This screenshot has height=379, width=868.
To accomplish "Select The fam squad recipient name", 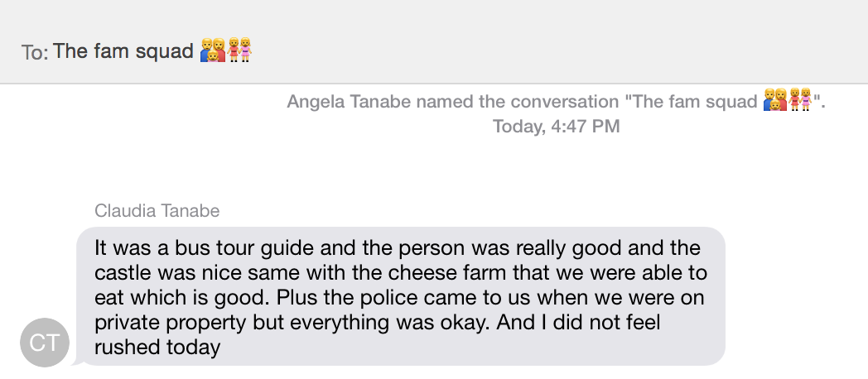I will coord(123,51).
